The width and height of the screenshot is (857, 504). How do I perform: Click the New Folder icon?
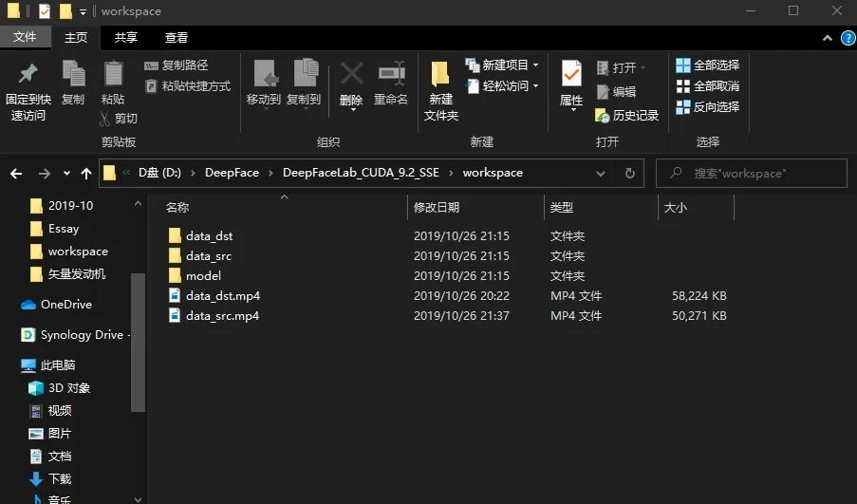(440, 76)
